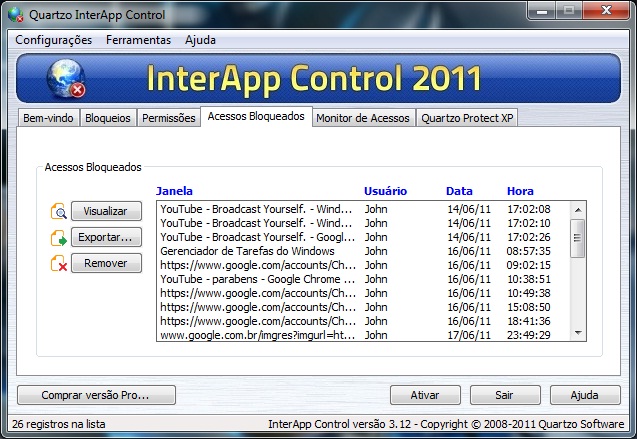Click the Visualizar button

[x=106, y=211]
